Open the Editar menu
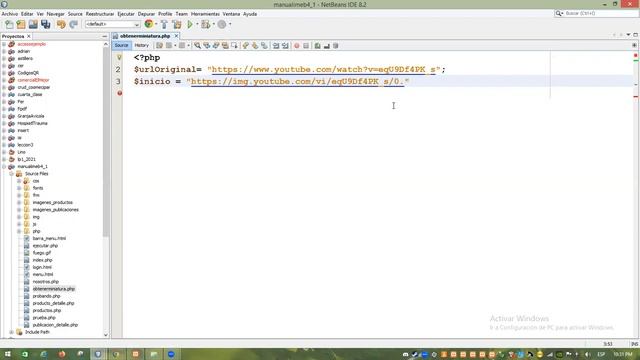The width and height of the screenshot is (640, 360). tap(27, 14)
